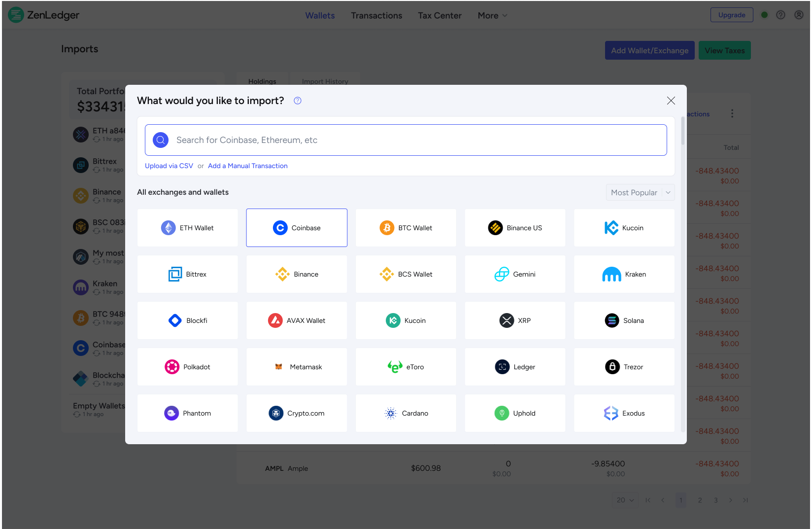The image size is (812, 529).
Task: Click the help icon beside the import title
Action: pos(298,101)
